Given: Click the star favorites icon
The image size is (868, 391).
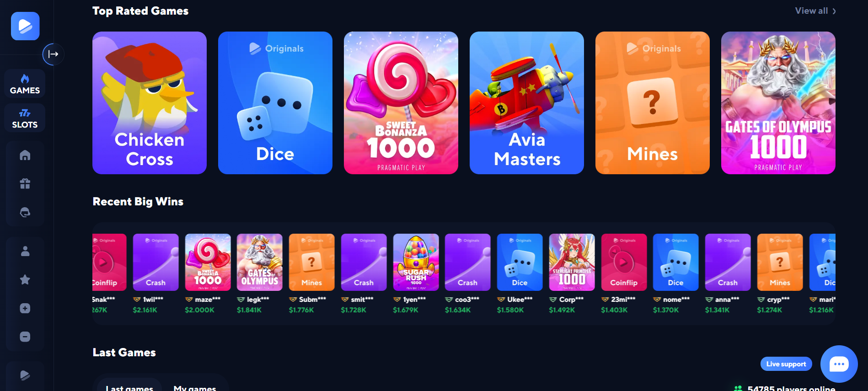Looking at the screenshot, I should [x=25, y=279].
